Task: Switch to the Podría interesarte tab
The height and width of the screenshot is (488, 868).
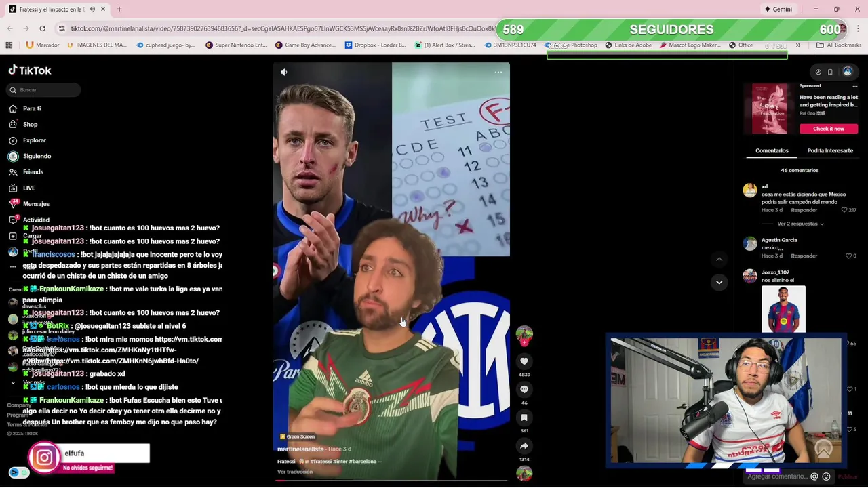Action: (830, 150)
